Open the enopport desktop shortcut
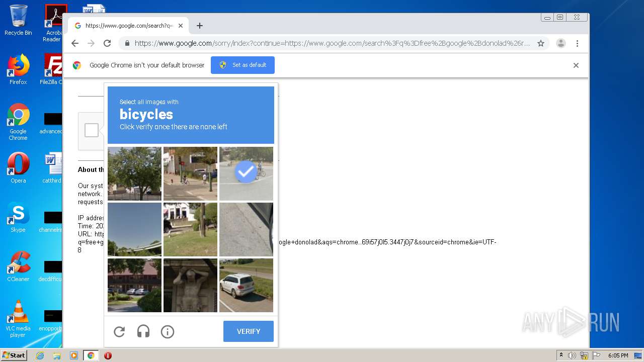The image size is (644, 362). pyautogui.click(x=51, y=320)
